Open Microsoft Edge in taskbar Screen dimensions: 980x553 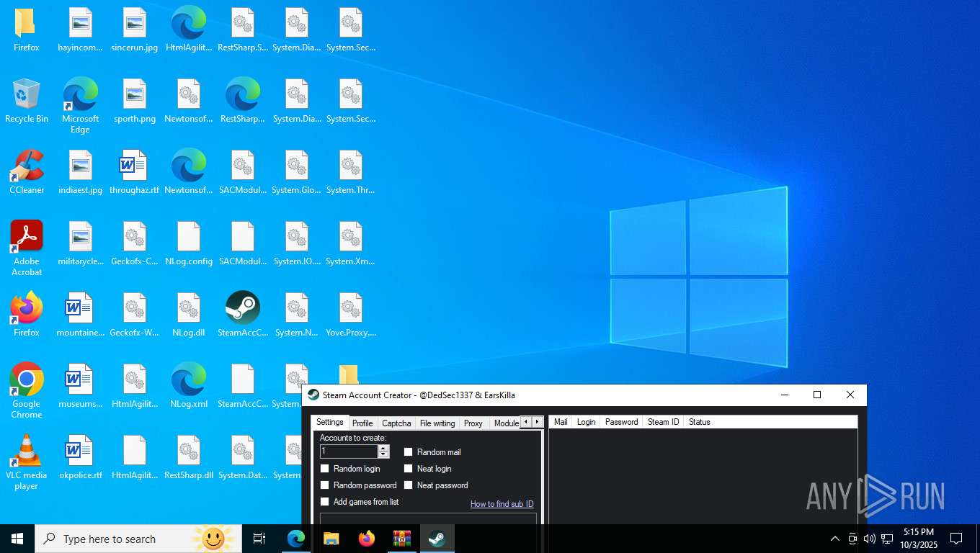click(x=296, y=539)
